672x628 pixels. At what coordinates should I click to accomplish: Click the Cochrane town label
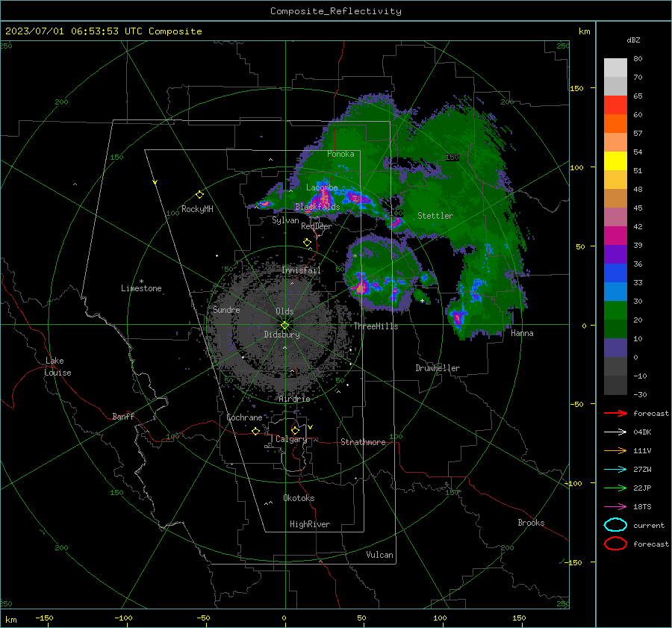244,417
